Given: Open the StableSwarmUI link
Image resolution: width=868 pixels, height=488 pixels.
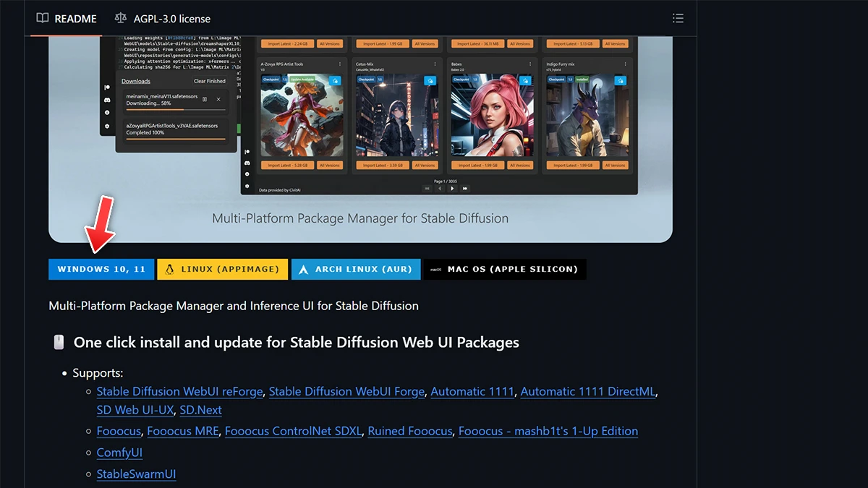Looking at the screenshot, I should (x=137, y=474).
